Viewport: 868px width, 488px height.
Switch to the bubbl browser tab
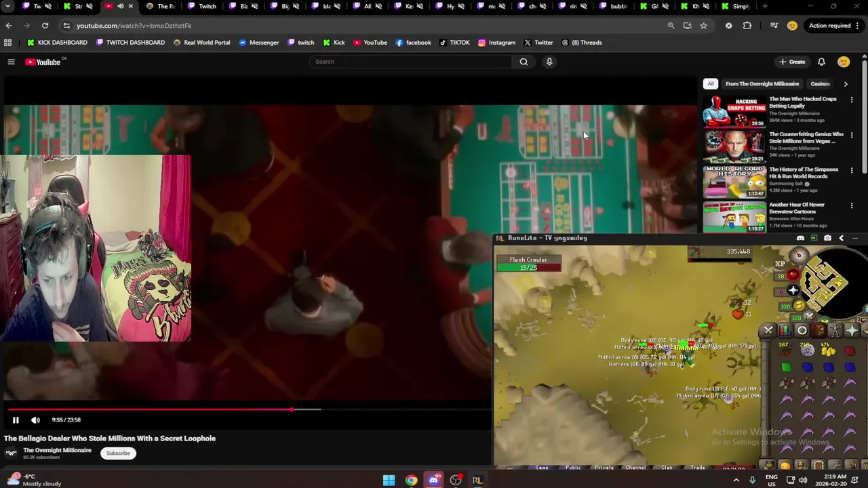click(612, 6)
